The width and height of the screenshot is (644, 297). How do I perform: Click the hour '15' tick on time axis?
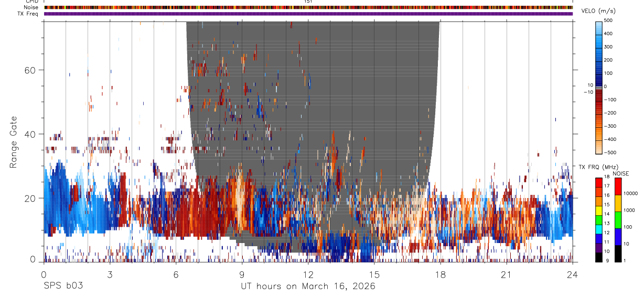[374, 274]
